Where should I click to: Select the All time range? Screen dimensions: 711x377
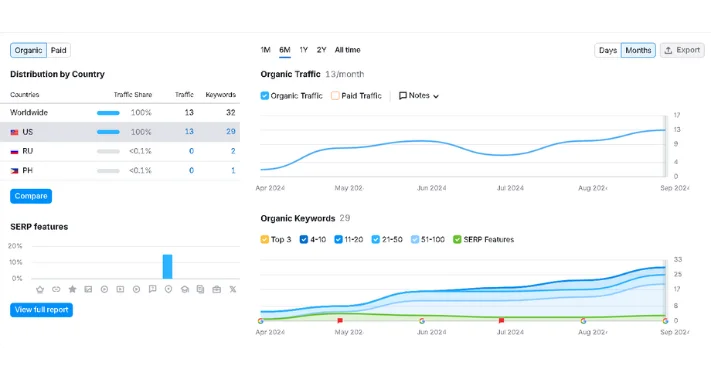[x=347, y=50]
